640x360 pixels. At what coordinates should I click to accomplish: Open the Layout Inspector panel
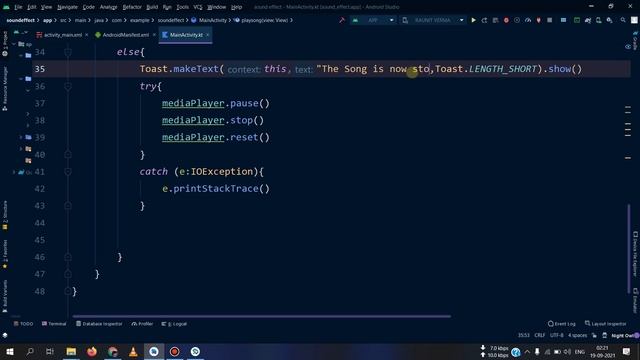tap(605, 324)
